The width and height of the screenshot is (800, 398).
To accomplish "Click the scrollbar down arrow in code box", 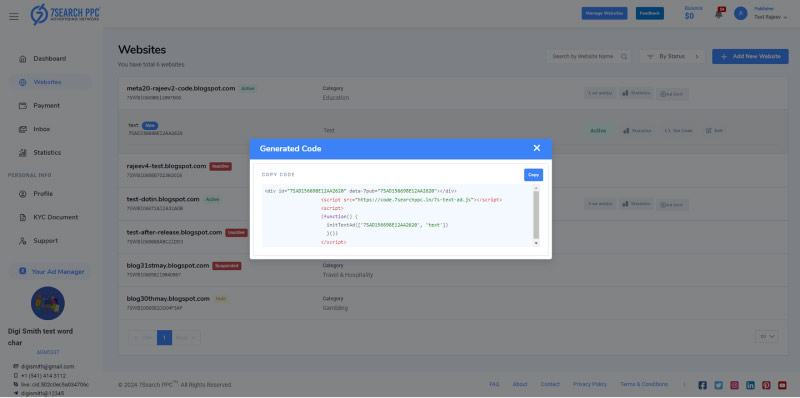I will coord(536,243).
